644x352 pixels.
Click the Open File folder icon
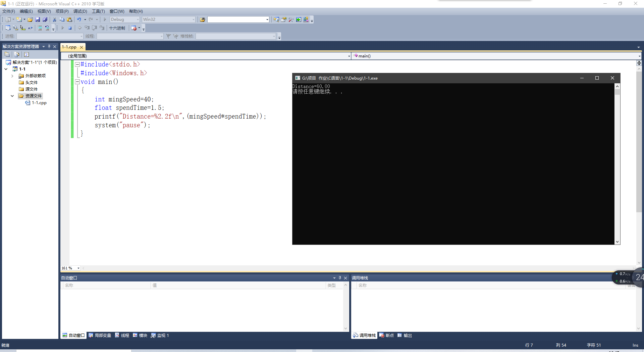30,19
